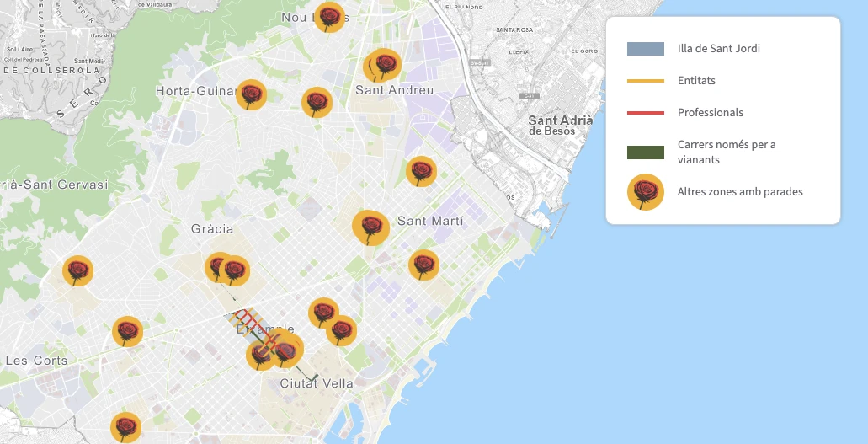Open the rose marker above Les Corts label
Viewport: 868px width, 444px height.
click(x=127, y=331)
